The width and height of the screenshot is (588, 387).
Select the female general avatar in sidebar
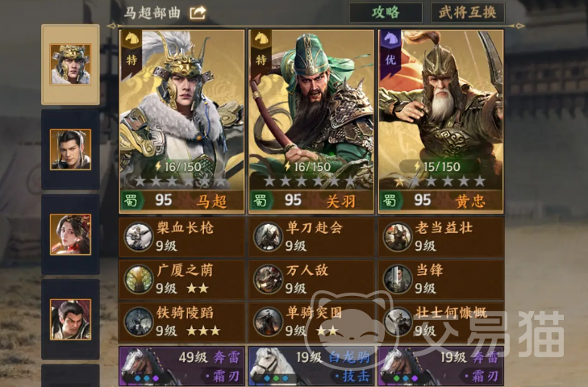pos(70,235)
